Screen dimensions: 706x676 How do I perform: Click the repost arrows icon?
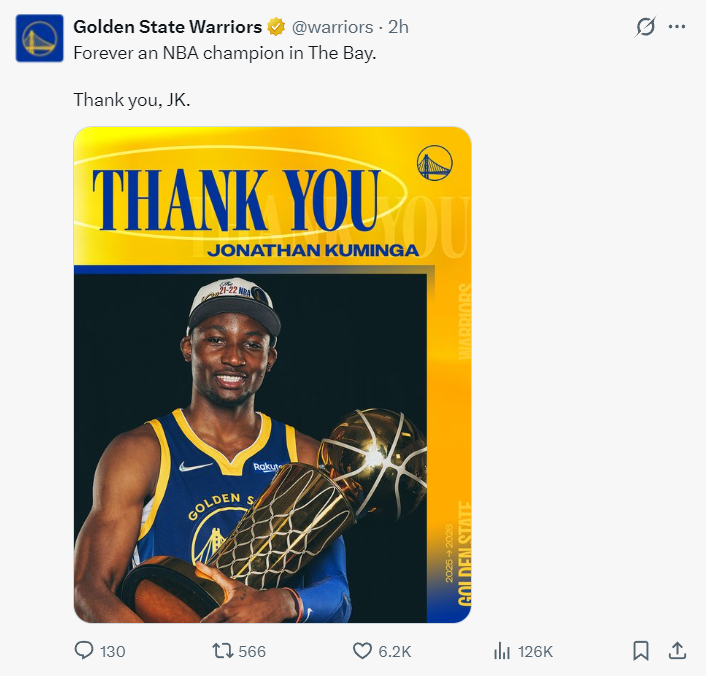coord(222,651)
